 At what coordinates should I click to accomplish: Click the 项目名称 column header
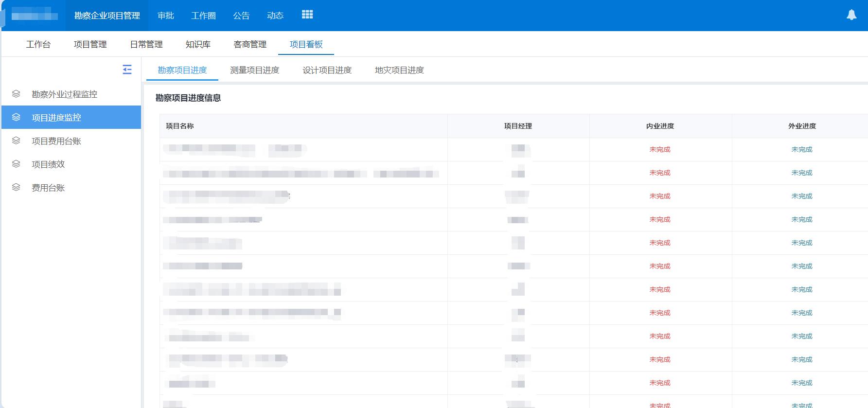(180, 126)
